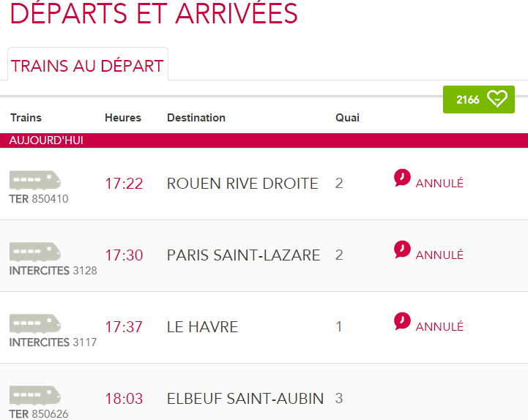Click the 17:30 departure time
The image size is (528, 420).
pyautogui.click(x=124, y=255)
